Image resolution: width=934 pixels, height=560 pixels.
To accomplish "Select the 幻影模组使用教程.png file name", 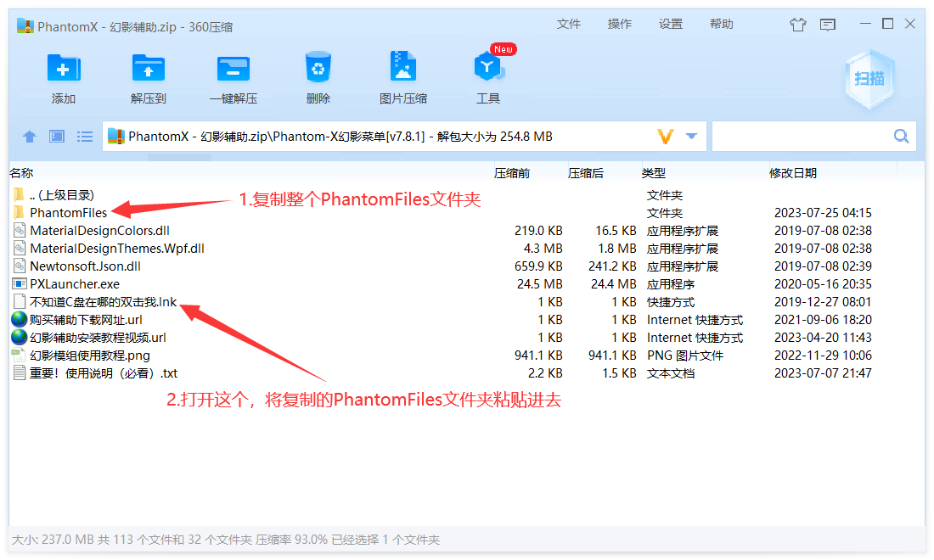I will click(x=90, y=356).
